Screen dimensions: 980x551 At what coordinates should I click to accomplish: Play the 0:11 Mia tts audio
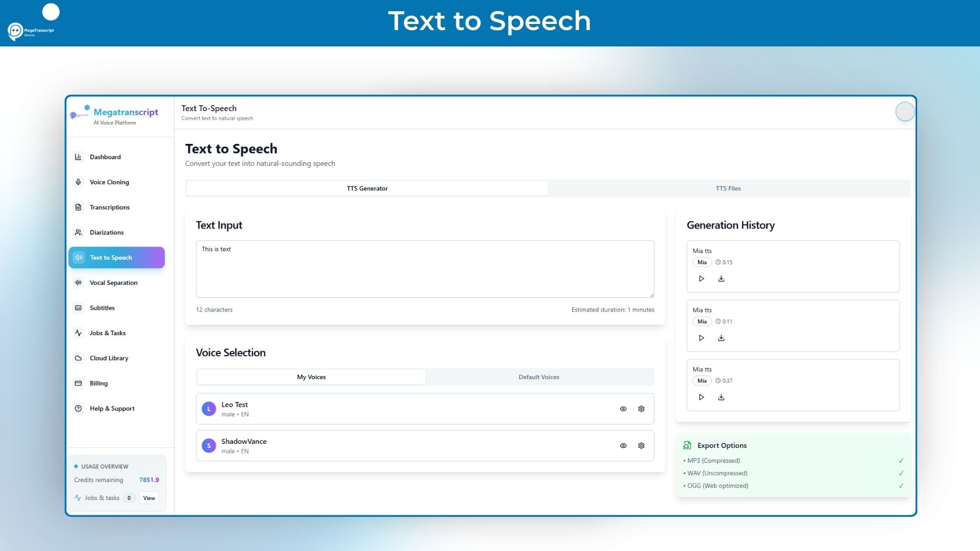coord(701,338)
